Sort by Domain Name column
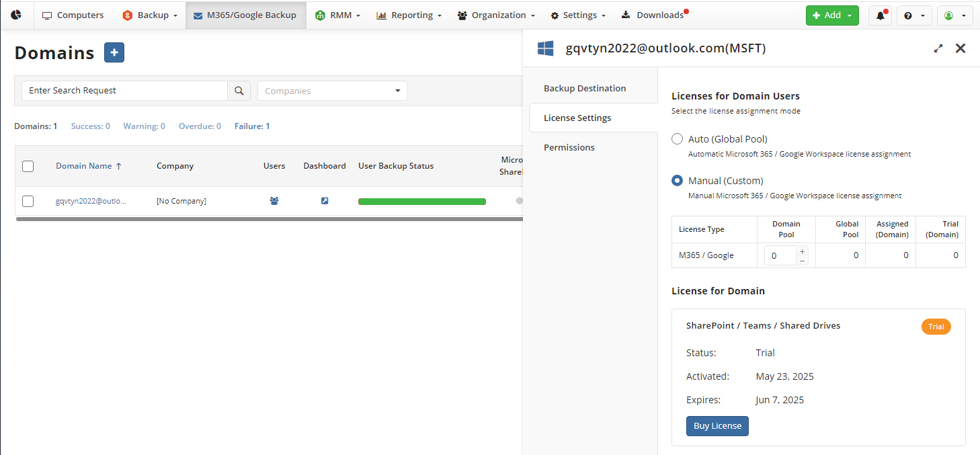The height and width of the screenshot is (455, 980). (89, 166)
